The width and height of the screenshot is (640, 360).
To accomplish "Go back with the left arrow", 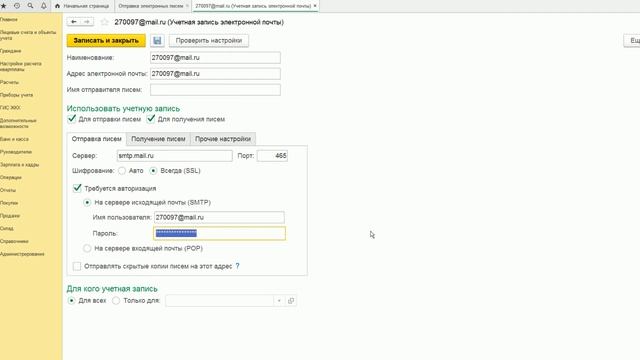I will [74, 22].
